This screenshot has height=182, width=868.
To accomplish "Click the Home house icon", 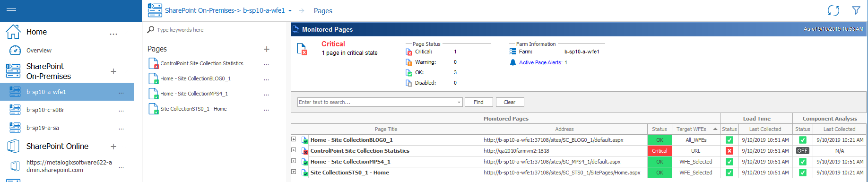I will coord(13,32).
